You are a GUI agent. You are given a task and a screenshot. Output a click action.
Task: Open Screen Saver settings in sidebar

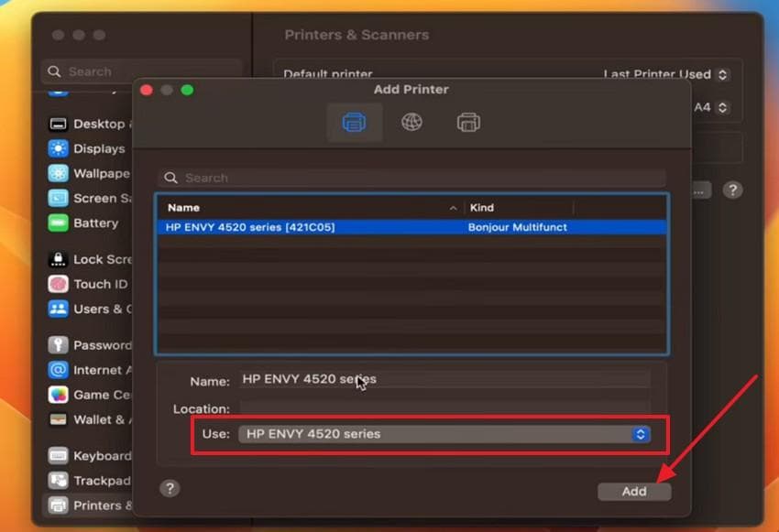(90, 198)
